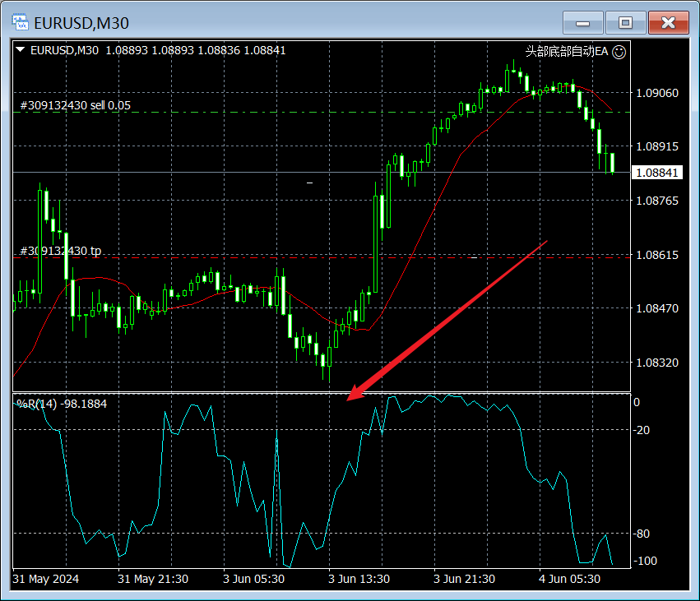
Task: Close the EURUSD,M30 chart window
Action: (x=668, y=23)
